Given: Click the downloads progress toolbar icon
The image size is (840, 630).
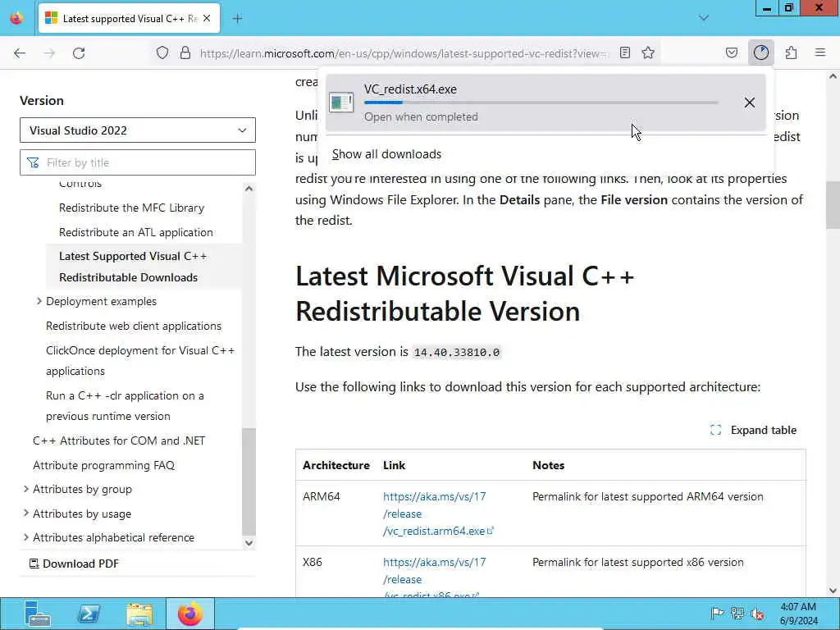Looking at the screenshot, I should (x=760, y=52).
